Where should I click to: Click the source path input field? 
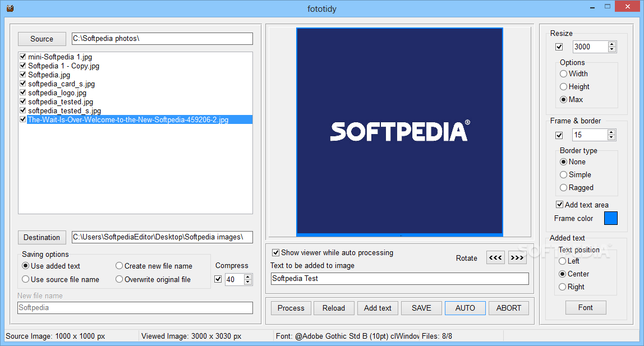point(162,39)
